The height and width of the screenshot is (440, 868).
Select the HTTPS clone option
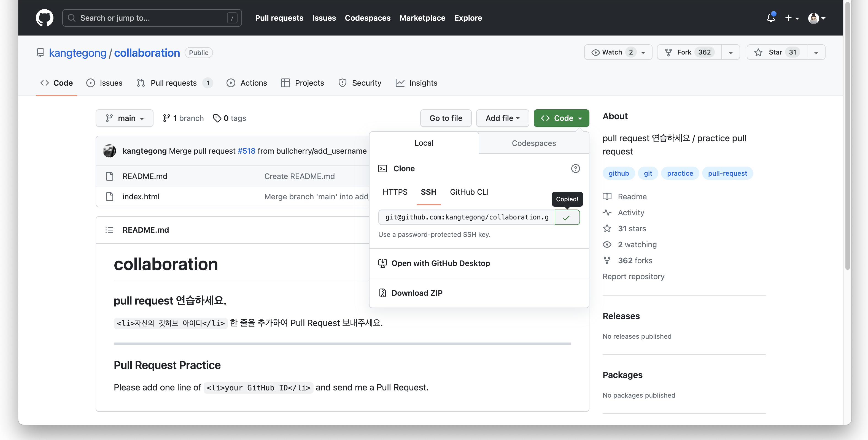tap(395, 192)
